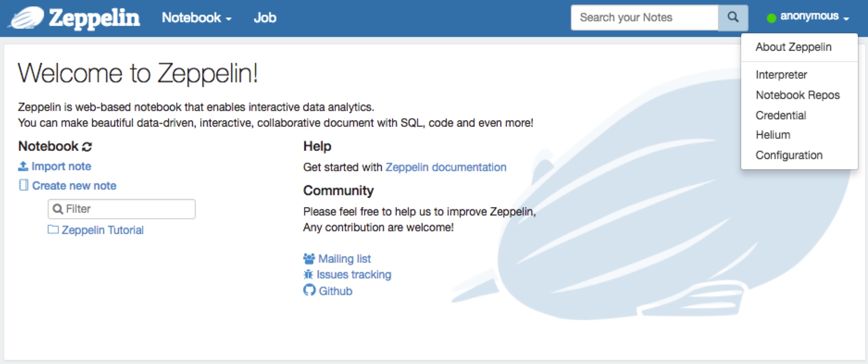Open the Notebook dropdown menu

[196, 18]
